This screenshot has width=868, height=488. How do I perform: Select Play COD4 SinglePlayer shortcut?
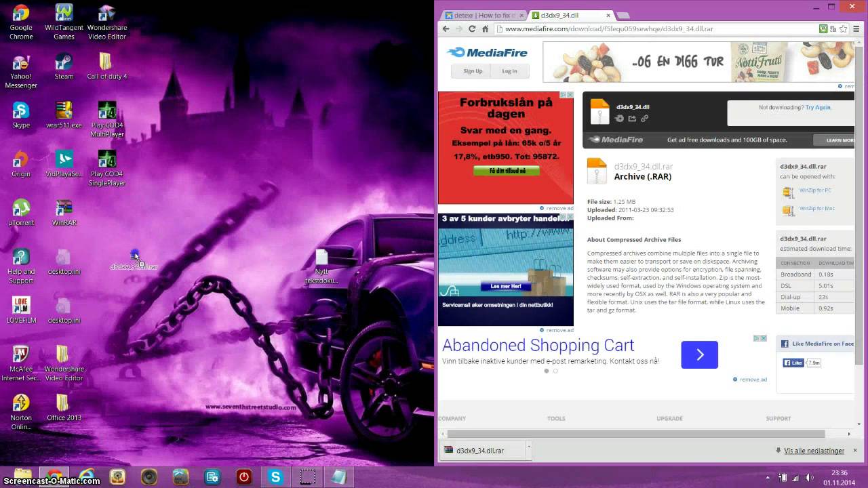[107, 168]
